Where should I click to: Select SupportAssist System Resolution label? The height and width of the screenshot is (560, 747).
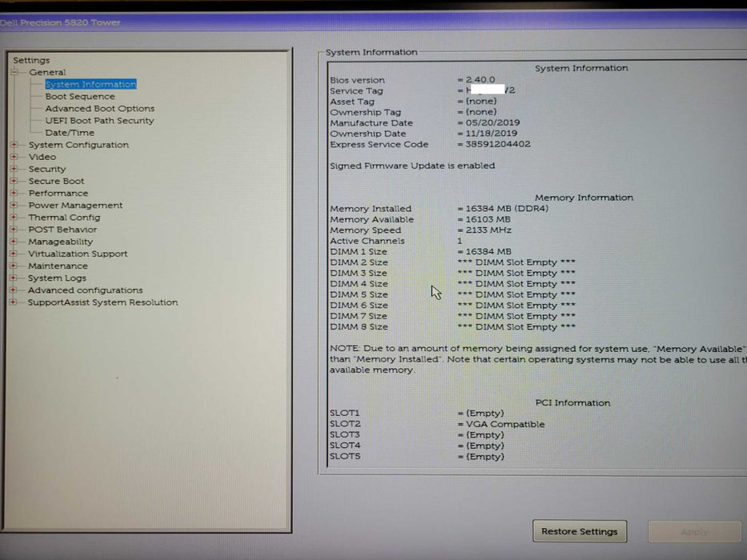pyautogui.click(x=103, y=302)
